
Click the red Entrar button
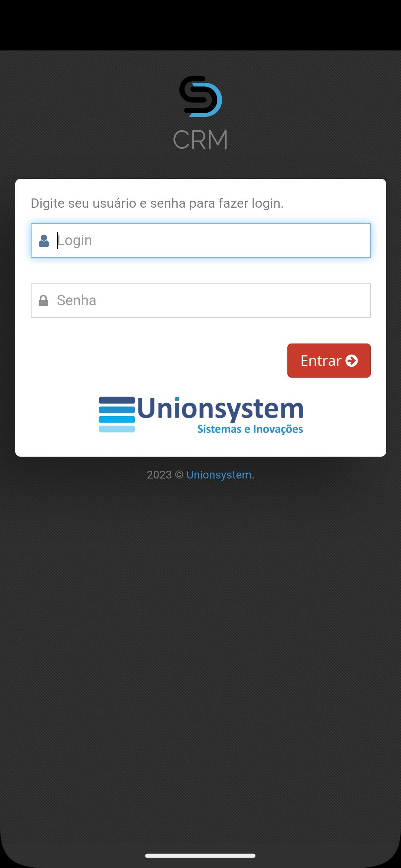[x=329, y=361]
